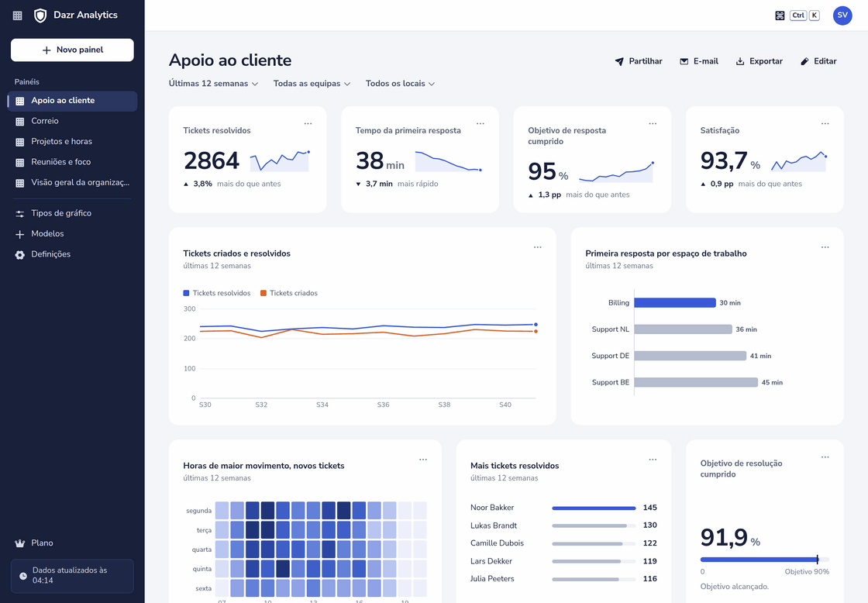Click the Objetivo 90% label

click(x=807, y=572)
